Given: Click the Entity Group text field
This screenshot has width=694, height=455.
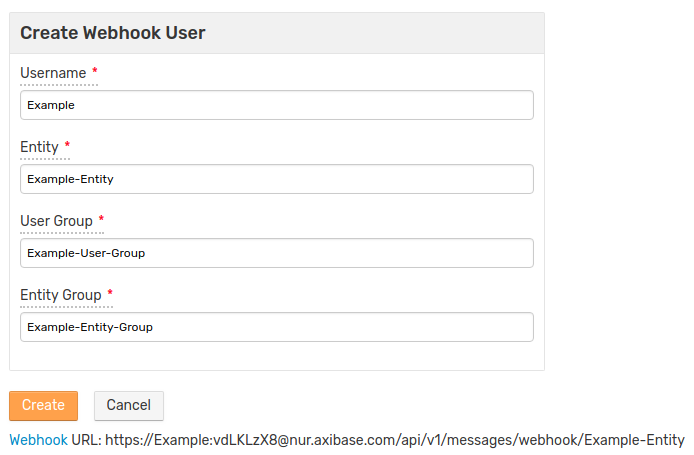Looking at the screenshot, I should pyautogui.click(x=277, y=327).
